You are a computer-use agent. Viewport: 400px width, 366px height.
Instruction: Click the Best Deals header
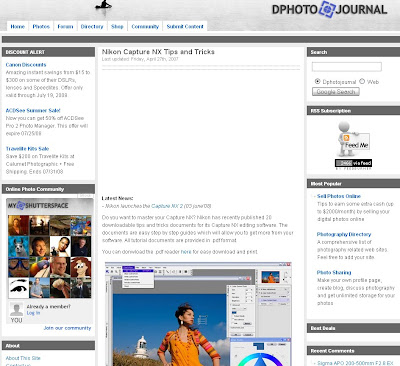point(353,328)
